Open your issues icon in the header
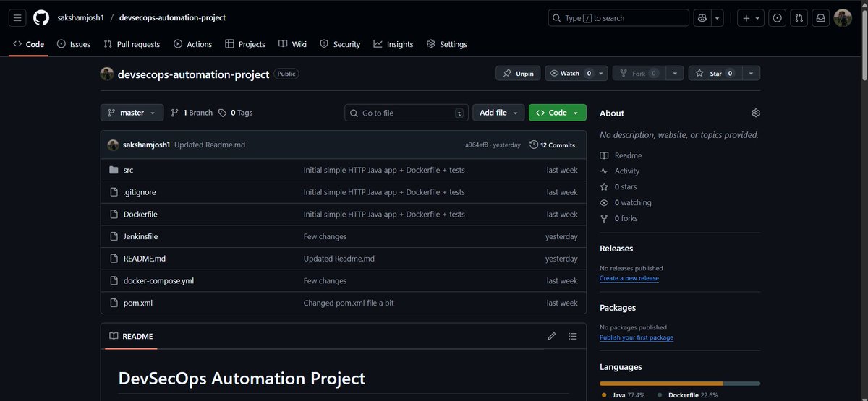This screenshot has width=868, height=401. 778,18
